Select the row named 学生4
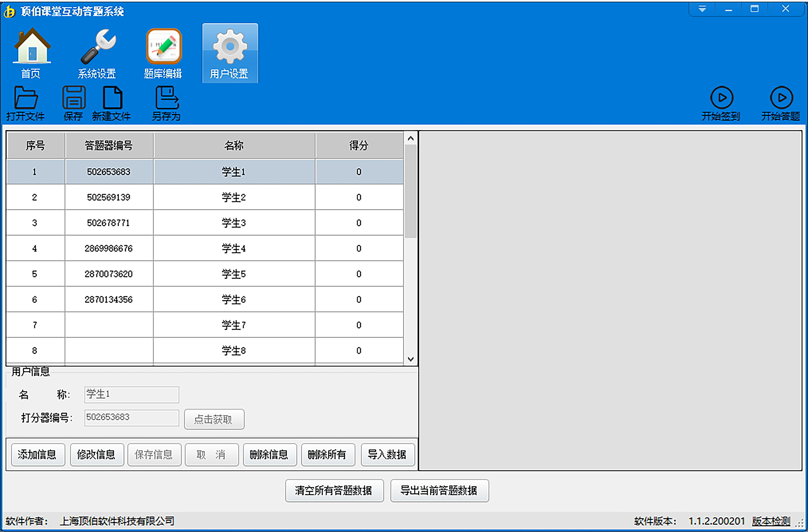 point(205,248)
